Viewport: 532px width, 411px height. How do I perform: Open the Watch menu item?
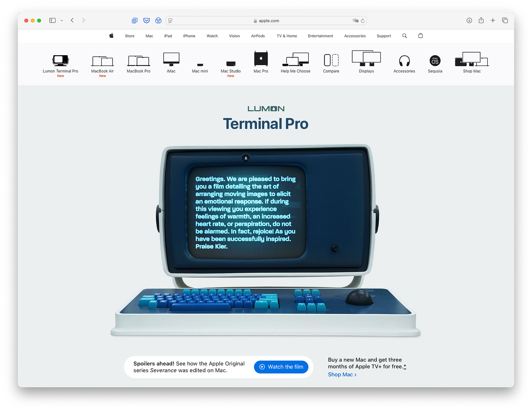(x=212, y=36)
